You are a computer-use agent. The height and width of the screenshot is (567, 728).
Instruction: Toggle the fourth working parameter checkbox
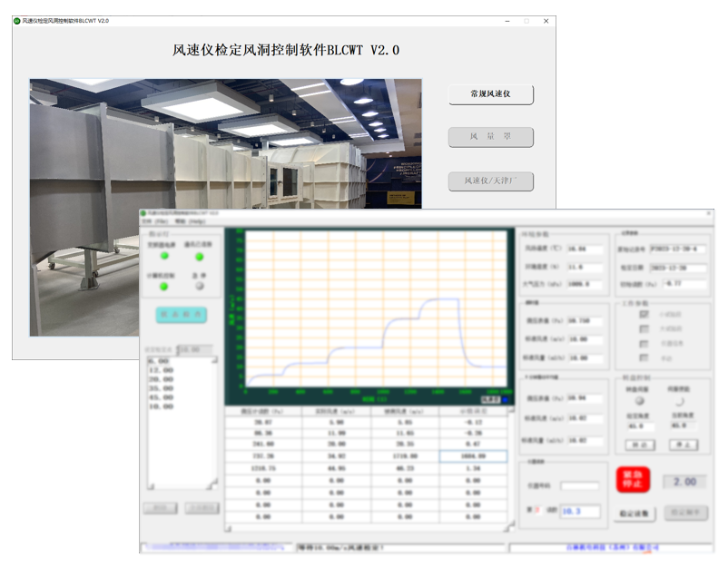click(x=644, y=358)
